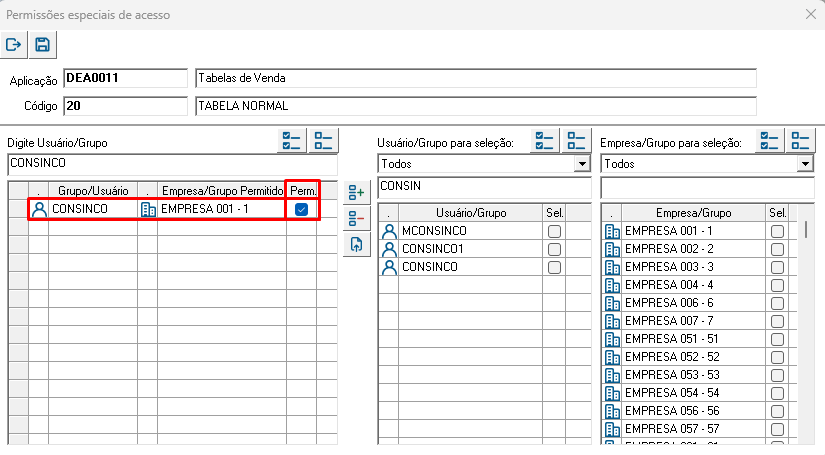Click the TABELA NORMAL description field
825x455 pixels.
pos(476,106)
